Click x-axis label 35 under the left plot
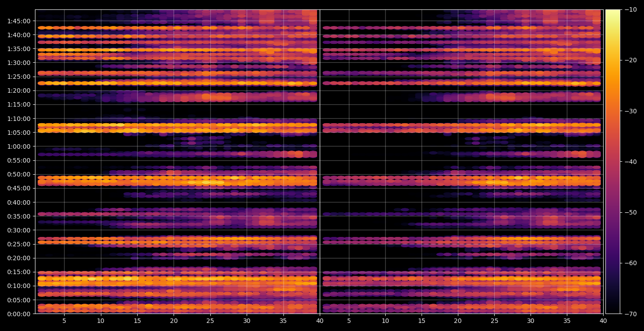 tap(283, 321)
